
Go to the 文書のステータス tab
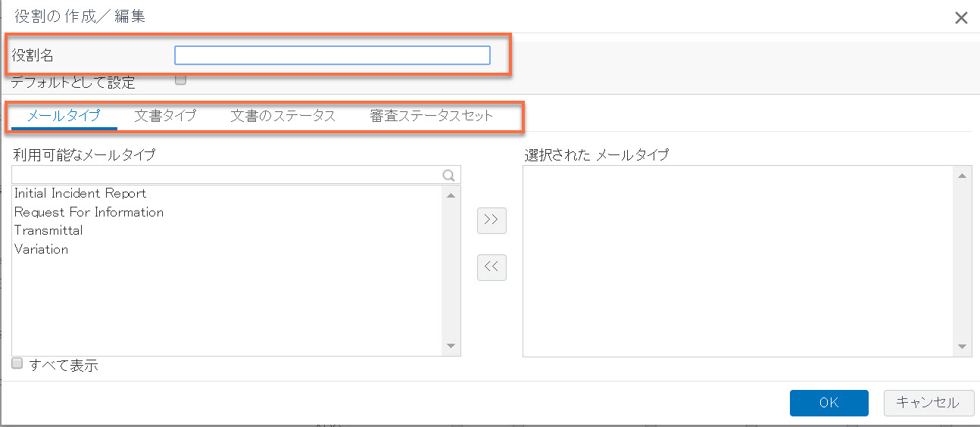click(x=283, y=116)
